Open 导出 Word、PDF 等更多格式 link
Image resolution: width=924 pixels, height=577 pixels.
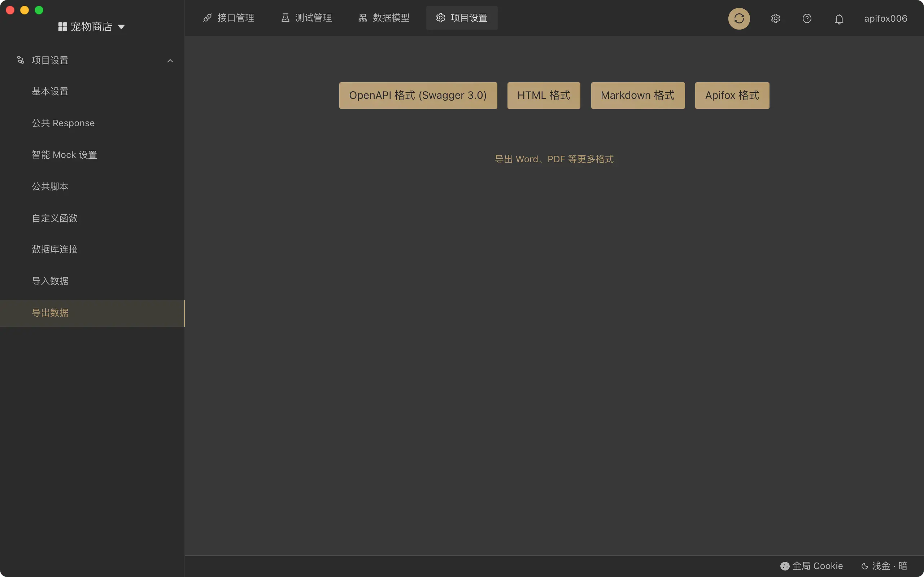click(x=554, y=159)
